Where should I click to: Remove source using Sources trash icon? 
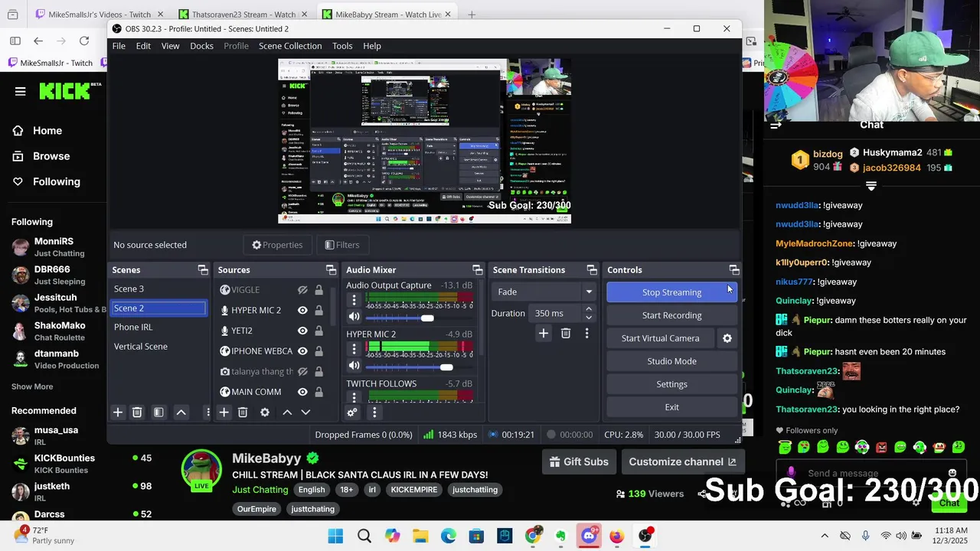243,412
